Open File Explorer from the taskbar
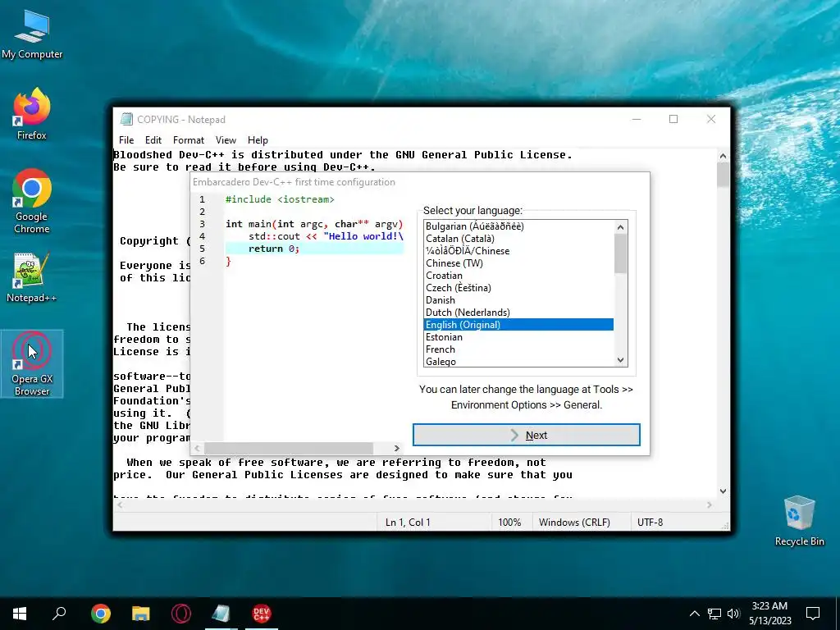 pyautogui.click(x=141, y=614)
